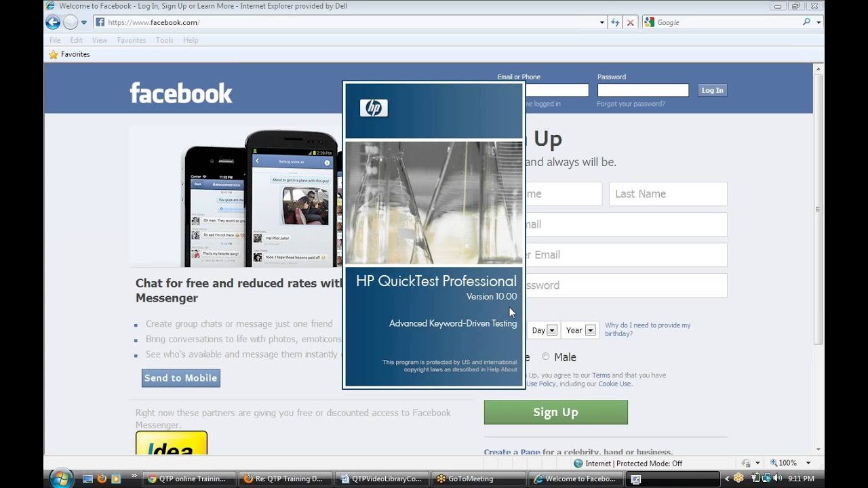This screenshot has height=488, width=868.
Task: Click the page vertical scrollbar
Action: point(818,210)
